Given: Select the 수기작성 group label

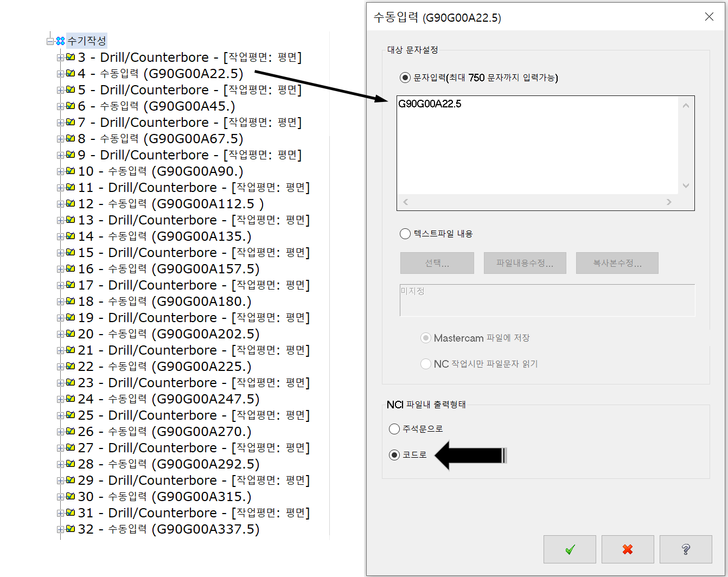Looking at the screenshot, I should (x=87, y=41).
